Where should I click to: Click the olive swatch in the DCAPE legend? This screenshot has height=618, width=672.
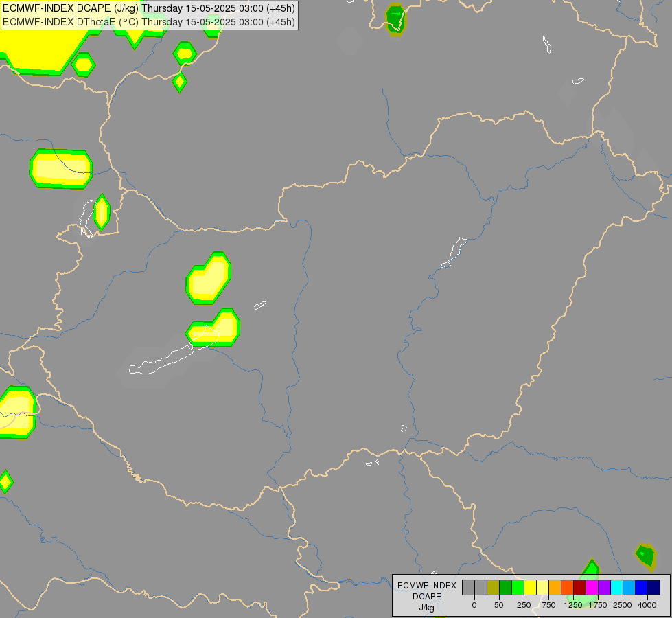494,588
